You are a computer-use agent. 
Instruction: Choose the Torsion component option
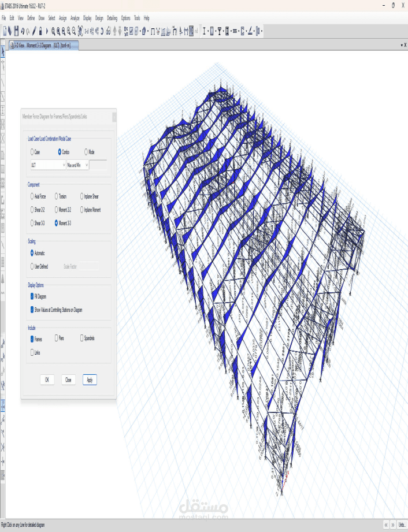[57, 196]
